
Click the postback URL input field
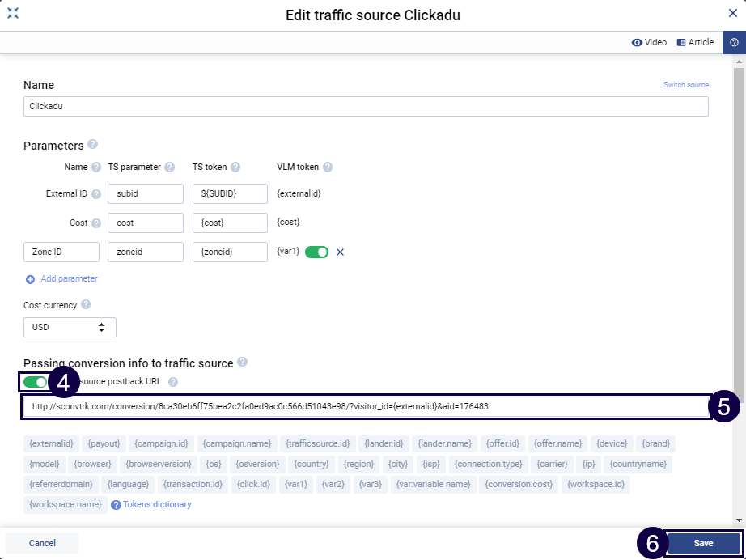(x=366, y=407)
